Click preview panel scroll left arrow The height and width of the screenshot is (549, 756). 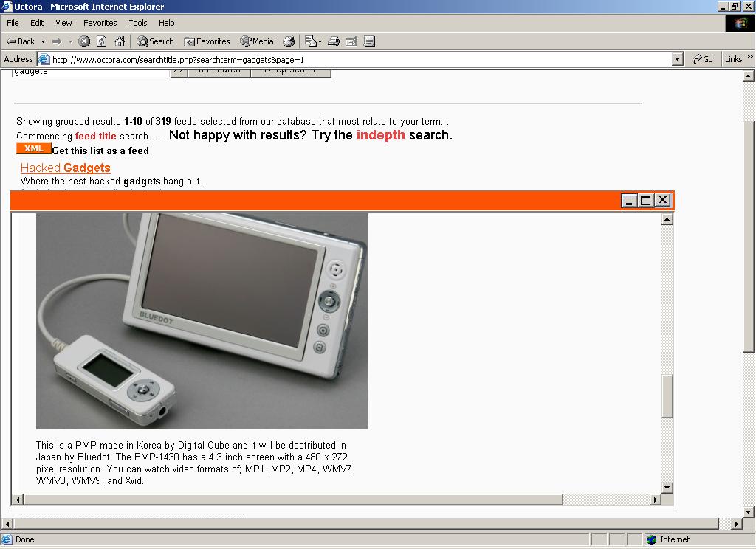18,500
